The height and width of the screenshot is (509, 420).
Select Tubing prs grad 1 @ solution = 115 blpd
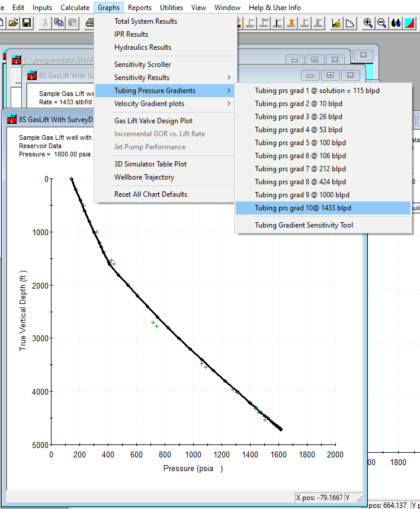pyautogui.click(x=323, y=91)
